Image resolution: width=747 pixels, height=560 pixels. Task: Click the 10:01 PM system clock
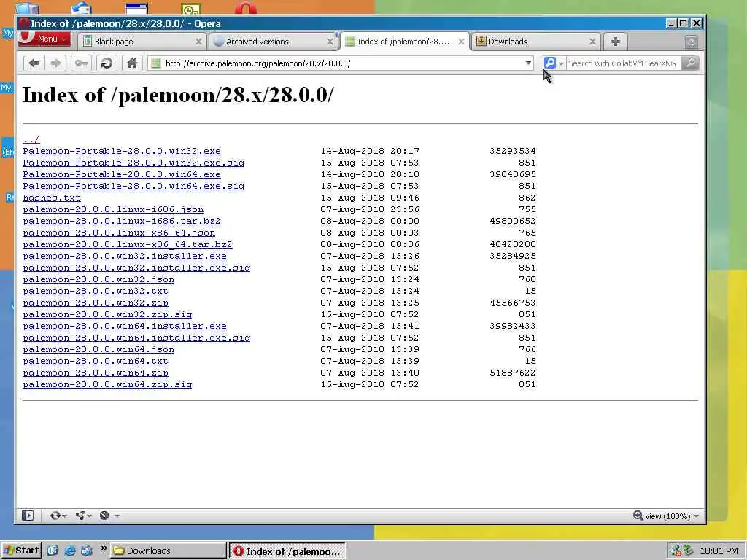[719, 551]
